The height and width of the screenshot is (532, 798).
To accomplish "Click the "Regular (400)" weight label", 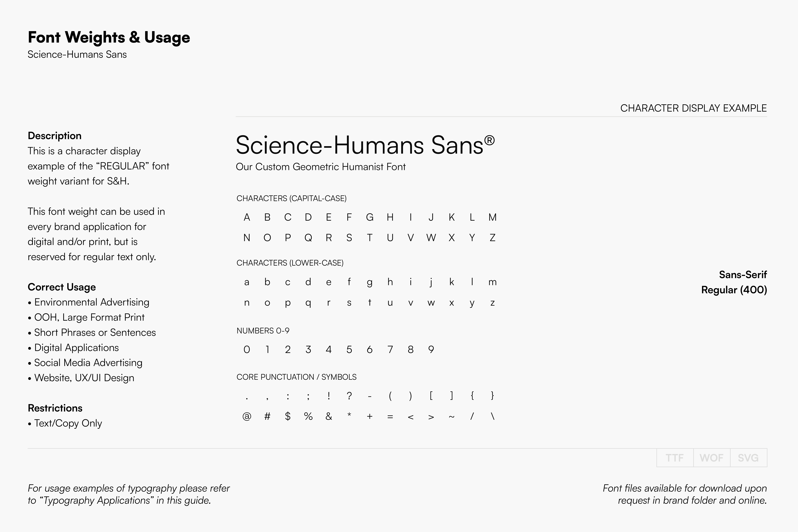I will (x=734, y=290).
